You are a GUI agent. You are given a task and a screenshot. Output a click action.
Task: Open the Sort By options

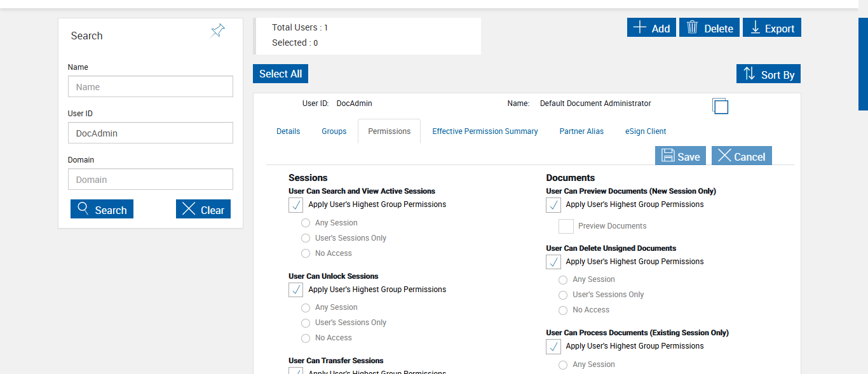(768, 74)
